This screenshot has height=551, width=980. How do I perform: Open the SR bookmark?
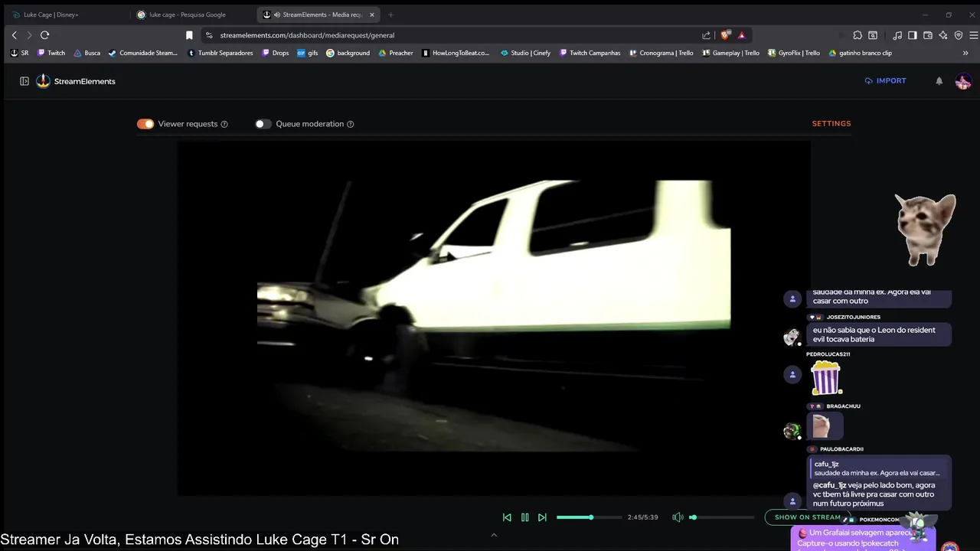(x=20, y=54)
